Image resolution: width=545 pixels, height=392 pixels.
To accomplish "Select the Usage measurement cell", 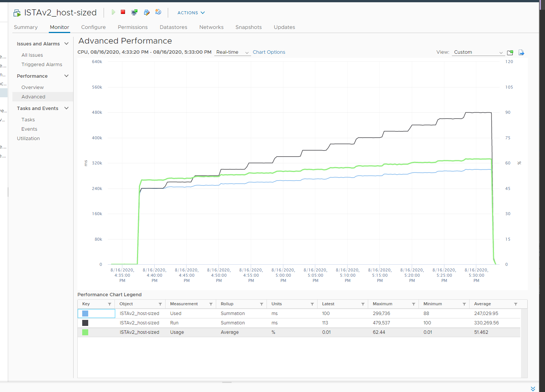I will coord(177,332).
